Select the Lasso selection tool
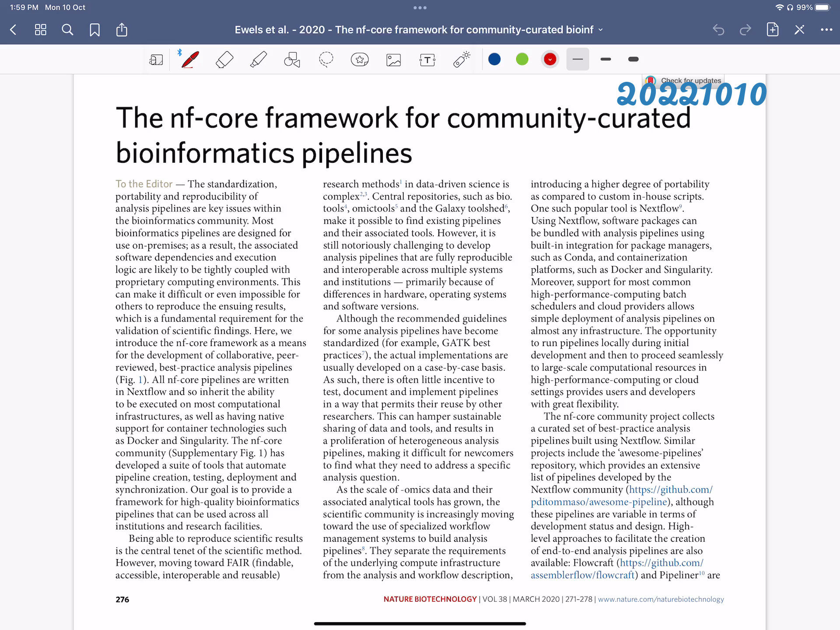Image resolution: width=840 pixels, height=630 pixels. click(326, 59)
